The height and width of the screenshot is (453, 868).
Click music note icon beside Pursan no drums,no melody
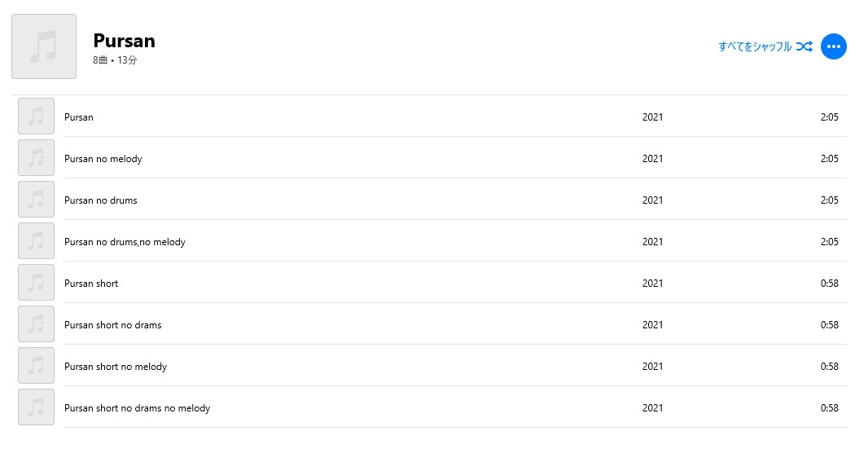36,241
